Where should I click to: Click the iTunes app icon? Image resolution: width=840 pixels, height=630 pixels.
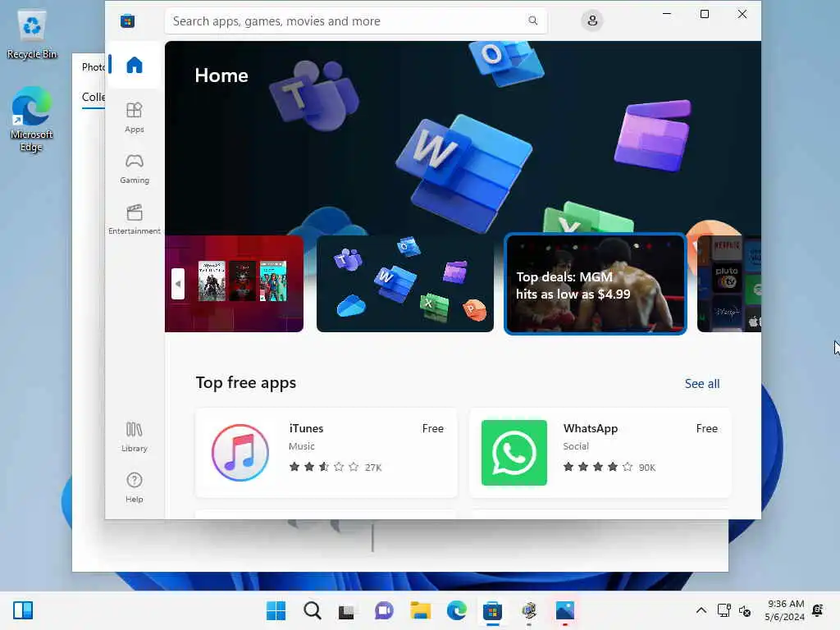pos(240,453)
